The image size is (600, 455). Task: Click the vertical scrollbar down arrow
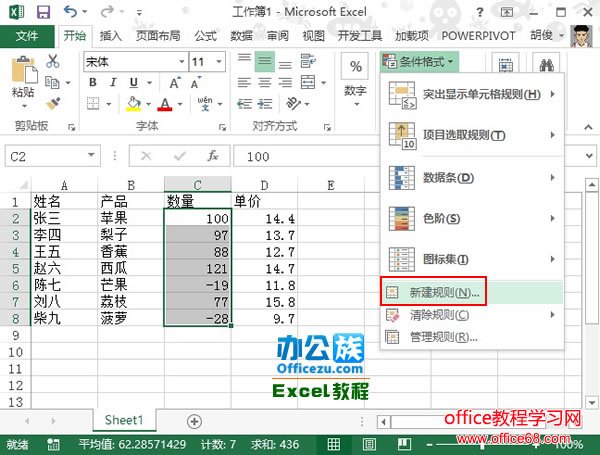click(x=592, y=403)
